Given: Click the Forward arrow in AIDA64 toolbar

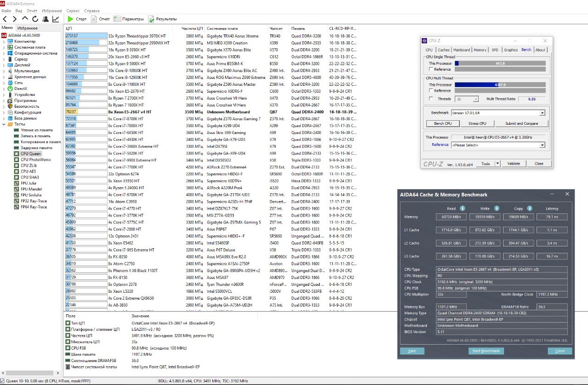Looking at the screenshot, I should pyautogui.click(x=15, y=19).
